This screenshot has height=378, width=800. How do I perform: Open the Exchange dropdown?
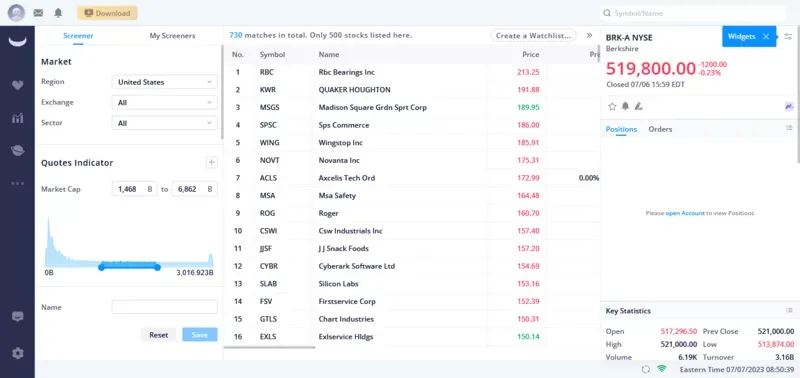click(x=164, y=103)
